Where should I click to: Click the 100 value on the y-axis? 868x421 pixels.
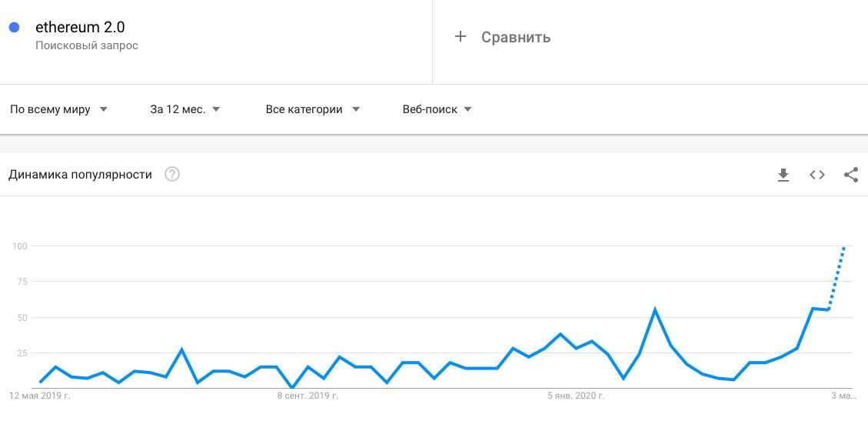pyautogui.click(x=20, y=246)
